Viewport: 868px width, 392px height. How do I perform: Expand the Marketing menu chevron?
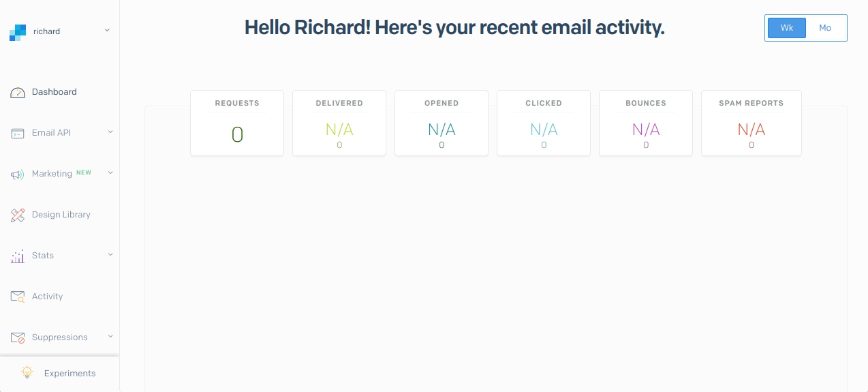click(x=110, y=173)
